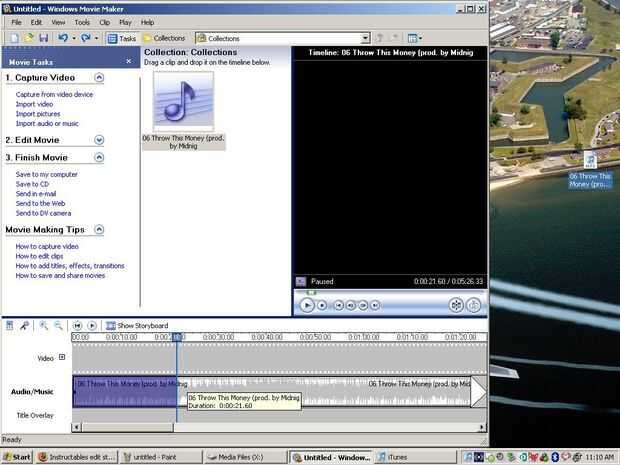Create a new project via toolbar icon
This screenshot has height=465, width=620.
coord(14,38)
